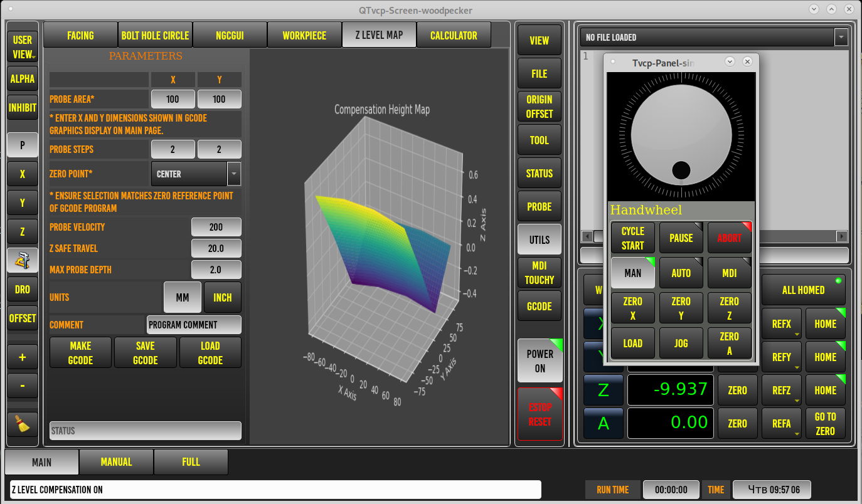
Task: Open the REFY dropdown button
Action: click(x=782, y=357)
